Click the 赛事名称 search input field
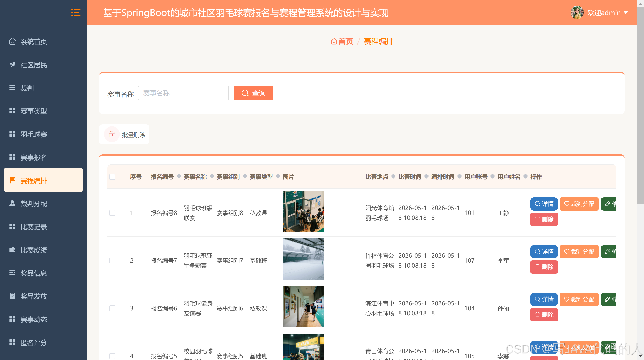Viewport: 644px width, 360px height. tap(183, 93)
